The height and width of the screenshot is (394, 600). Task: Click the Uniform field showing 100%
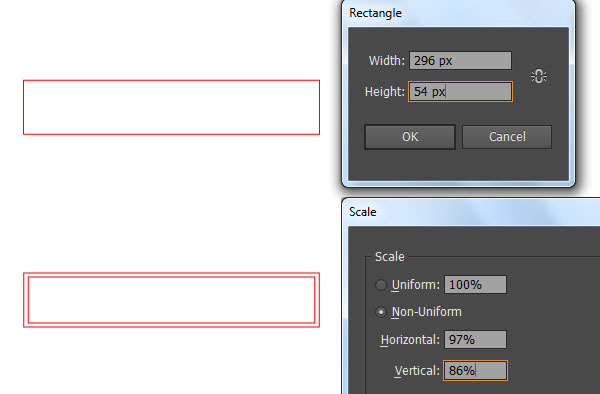point(475,285)
